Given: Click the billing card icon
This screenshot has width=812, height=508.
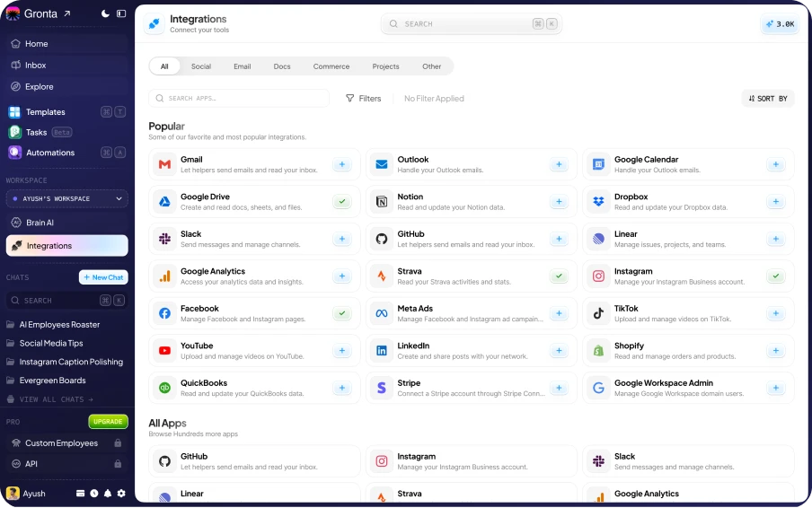Looking at the screenshot, I should point(80,494).
